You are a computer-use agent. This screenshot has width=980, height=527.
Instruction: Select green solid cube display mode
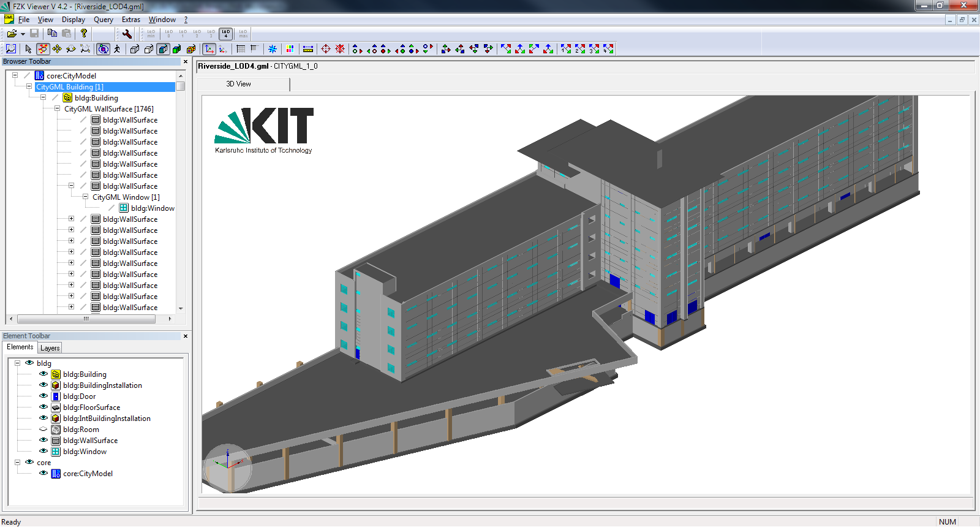pyautogui.click(x=177, y=49)
